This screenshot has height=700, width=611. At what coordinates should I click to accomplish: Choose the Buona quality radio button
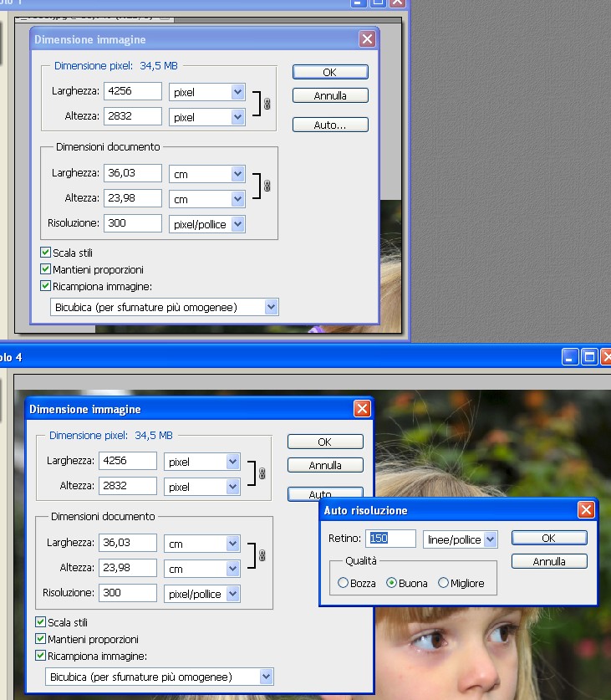coord(392,583)
